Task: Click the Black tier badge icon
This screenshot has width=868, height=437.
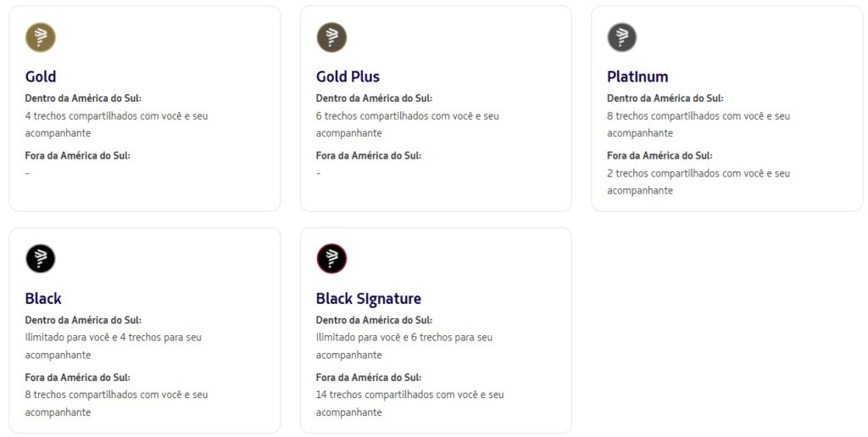Action: pos(41,259)
